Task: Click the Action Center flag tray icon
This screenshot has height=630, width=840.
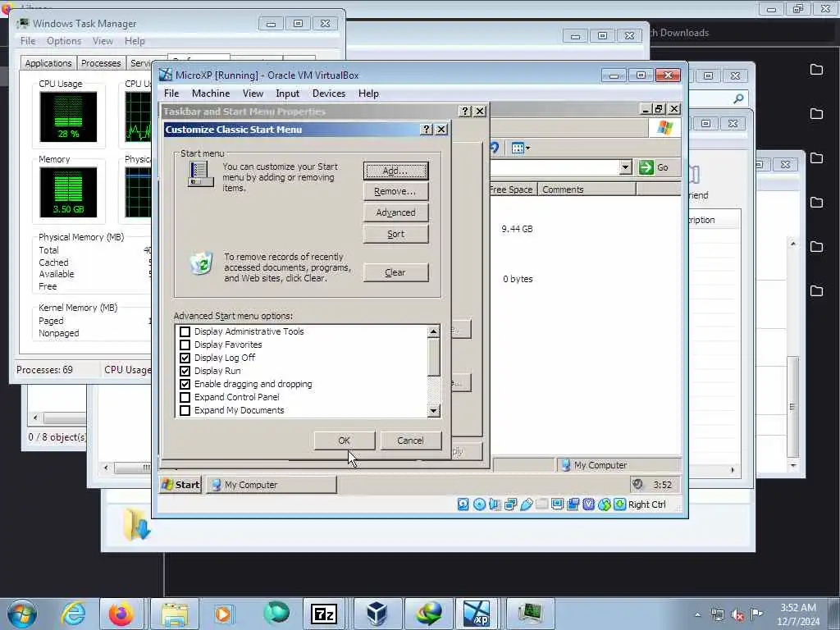Action: tap(757, 614)
